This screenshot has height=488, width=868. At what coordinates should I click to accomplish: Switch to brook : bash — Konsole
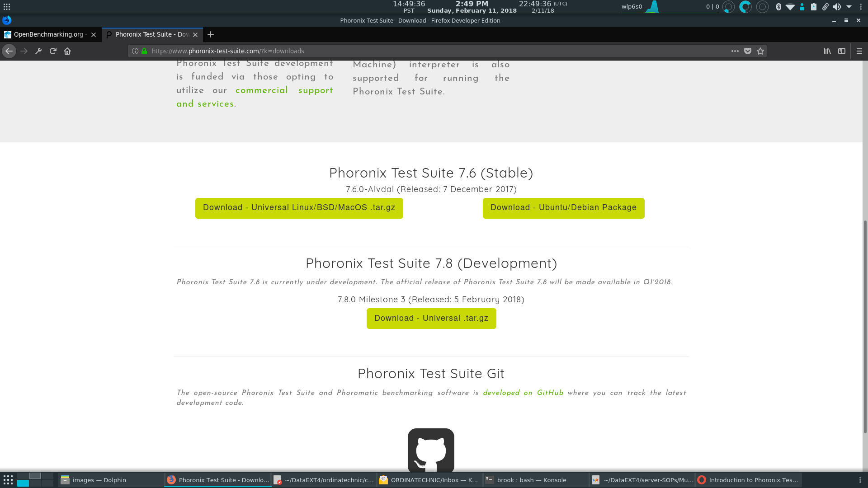pyautogui.click(x=536, y=480)
